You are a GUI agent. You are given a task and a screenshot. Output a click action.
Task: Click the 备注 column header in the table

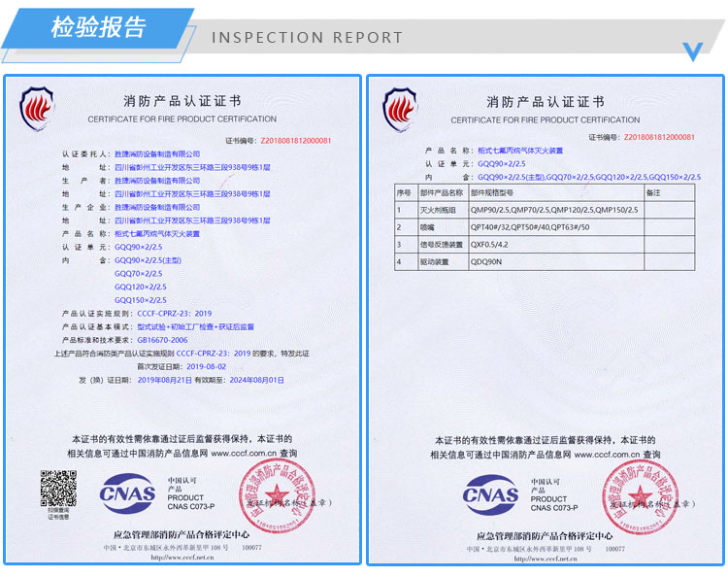[653, 193]
